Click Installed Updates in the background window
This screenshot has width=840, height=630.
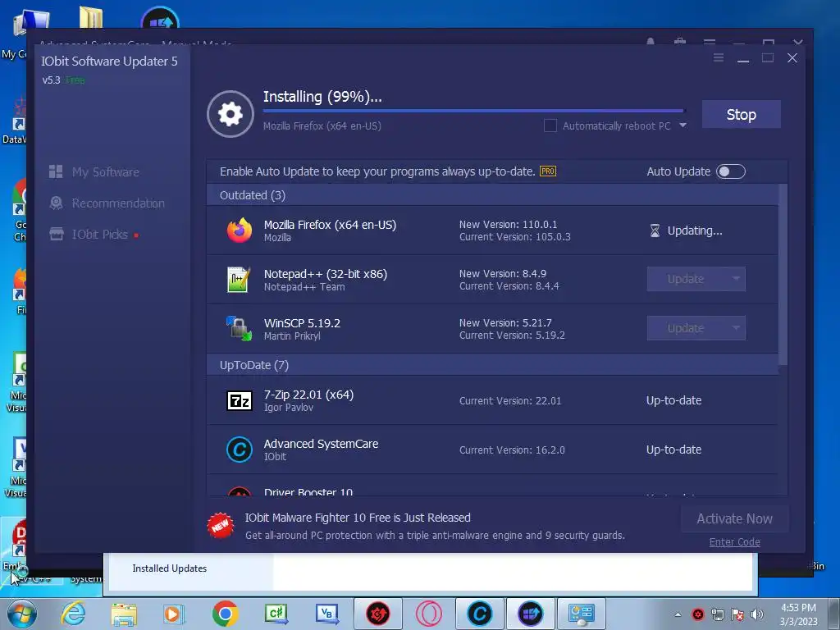[x=169, y=568]
